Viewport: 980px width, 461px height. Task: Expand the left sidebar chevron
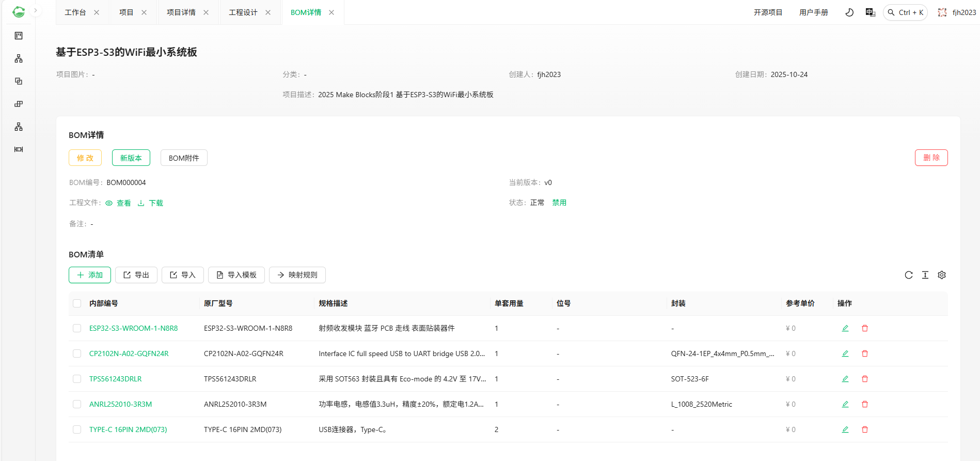coord(36,10)
